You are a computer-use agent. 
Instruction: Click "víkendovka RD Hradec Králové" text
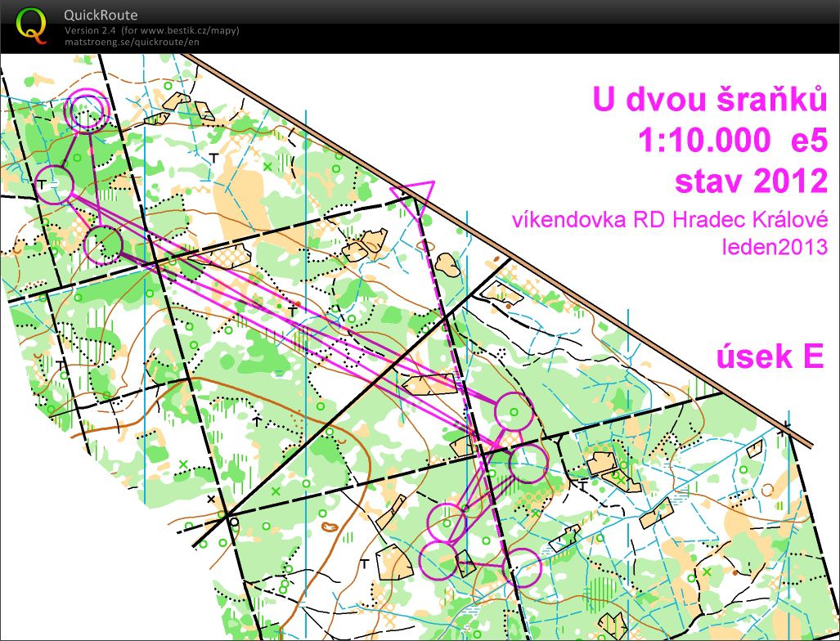[x=670, y=220]
